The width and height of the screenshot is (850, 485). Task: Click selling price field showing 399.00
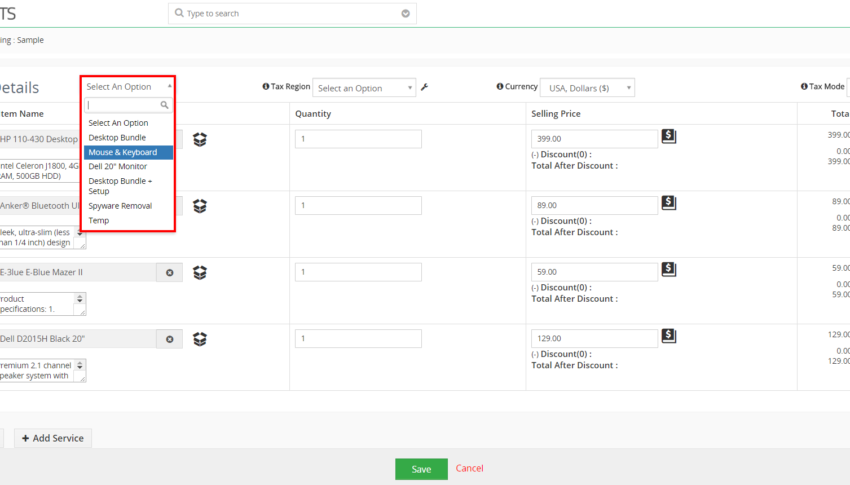click(595, 139)
